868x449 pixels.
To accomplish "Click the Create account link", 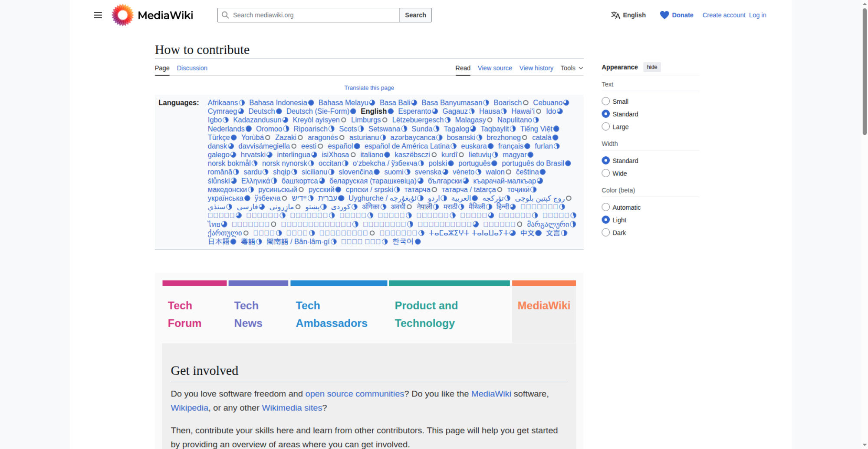I will [x=723, y=15].
